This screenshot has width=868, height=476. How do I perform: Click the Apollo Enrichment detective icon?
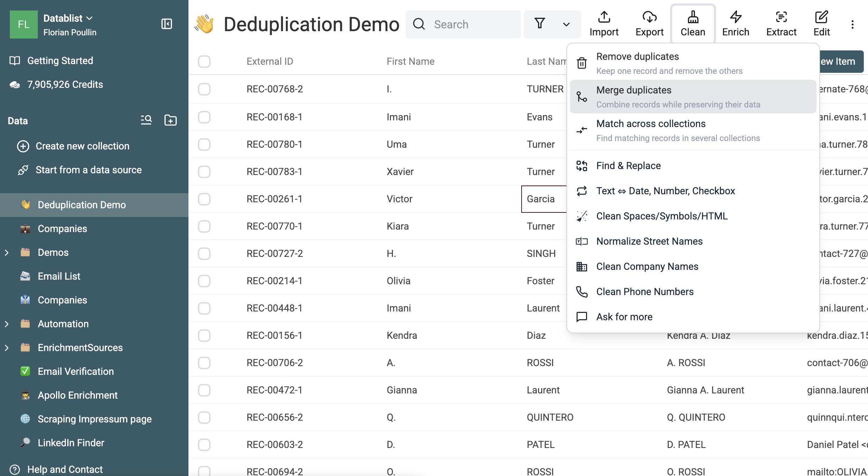[25, 395]
